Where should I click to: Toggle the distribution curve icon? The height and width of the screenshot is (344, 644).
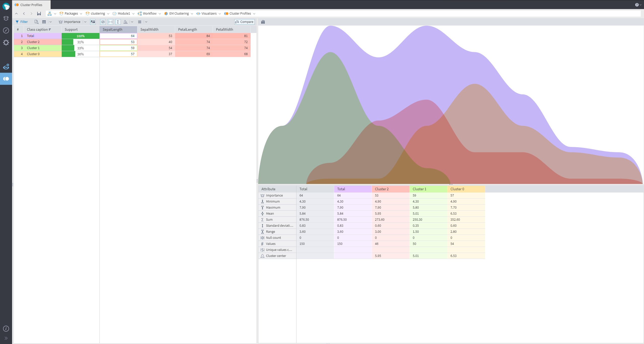(126, 22)
